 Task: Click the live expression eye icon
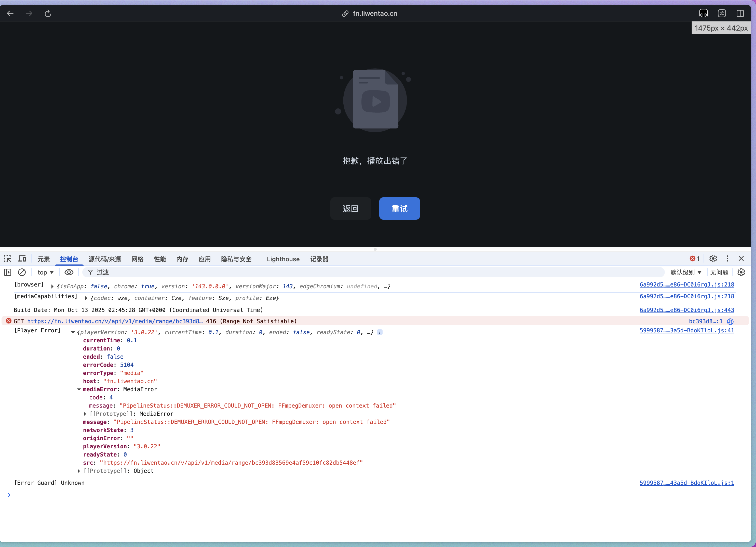point(69,272)
